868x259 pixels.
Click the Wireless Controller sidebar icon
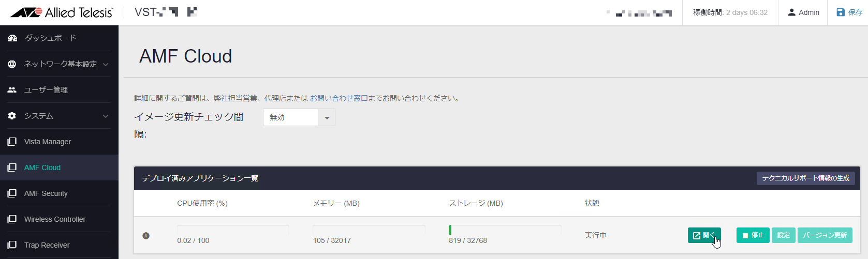(12, 219)
